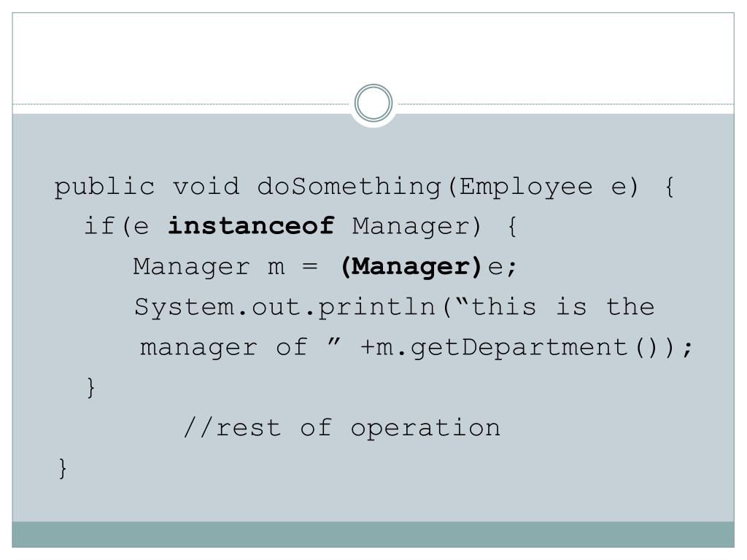Click the variable m declaration
The width and height of the screenshot is (747, 560).
point(276,268)
